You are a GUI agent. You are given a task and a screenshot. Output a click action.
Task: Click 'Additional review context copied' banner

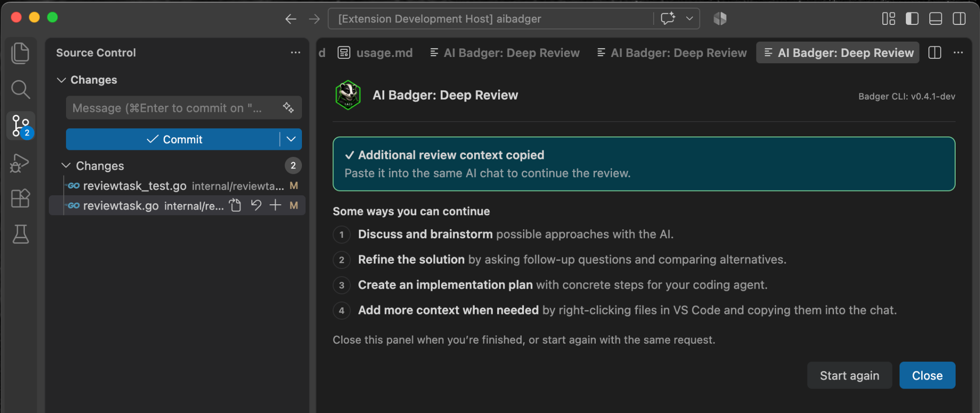pos(644,164)
